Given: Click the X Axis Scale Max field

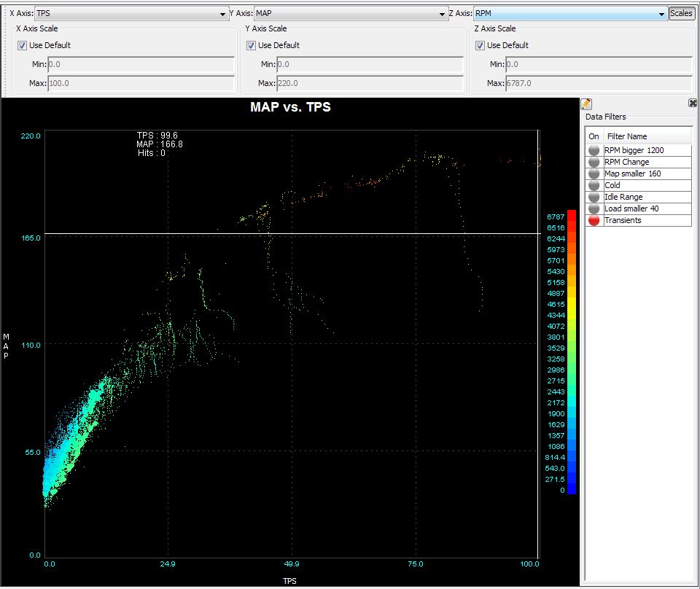Looking at the screenshot, I should [x=141, y=83].
